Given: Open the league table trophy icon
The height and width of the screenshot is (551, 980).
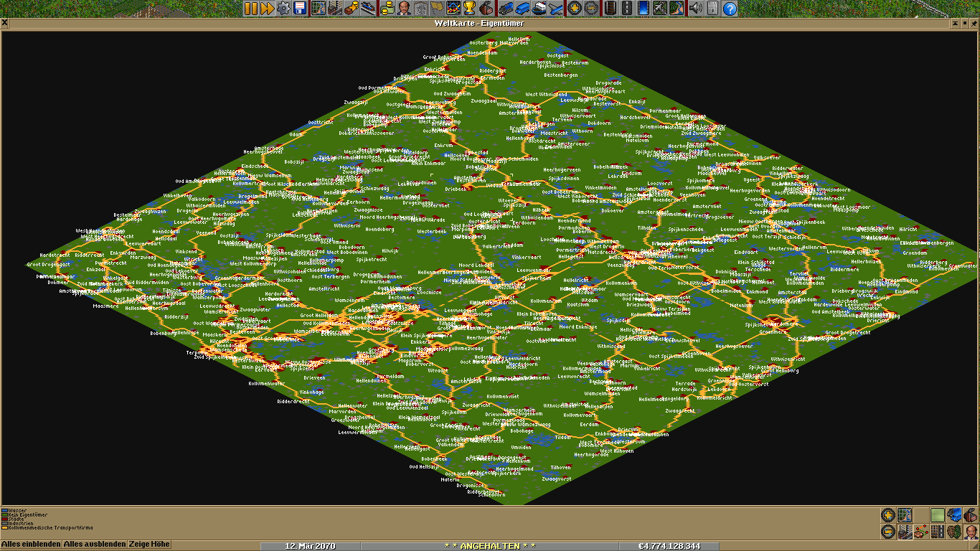Looking at the screenshot, I should (469, 9).
